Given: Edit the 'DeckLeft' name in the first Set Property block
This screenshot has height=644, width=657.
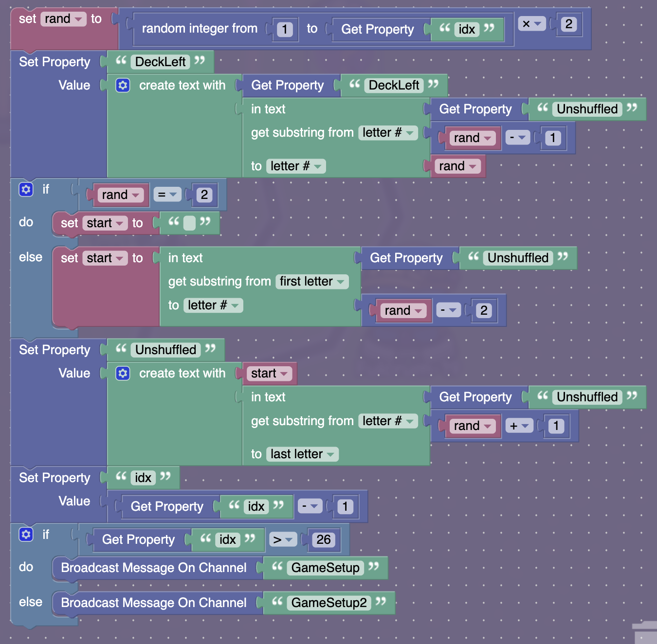Looking at the screenshot, I should (x=160, y=62).
